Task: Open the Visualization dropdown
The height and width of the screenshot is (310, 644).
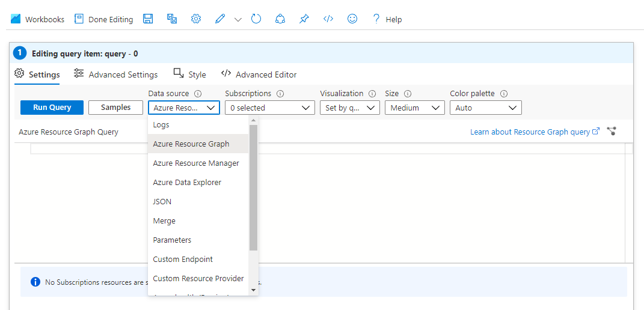Action: [350, 108]
